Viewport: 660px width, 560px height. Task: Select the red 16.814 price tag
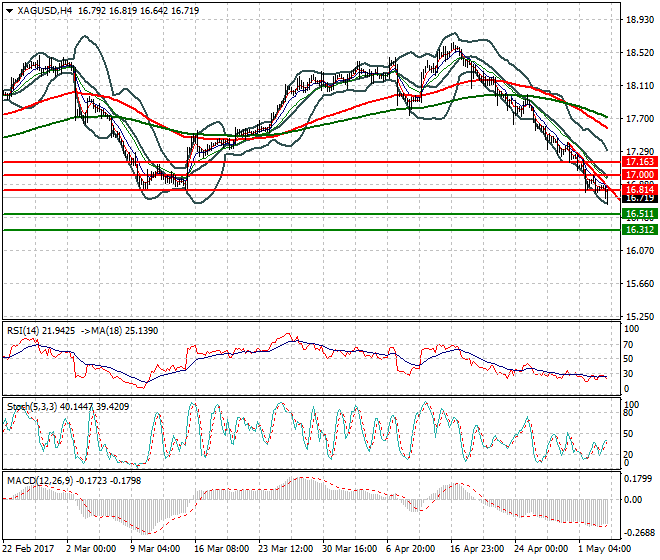pos(639,189)
